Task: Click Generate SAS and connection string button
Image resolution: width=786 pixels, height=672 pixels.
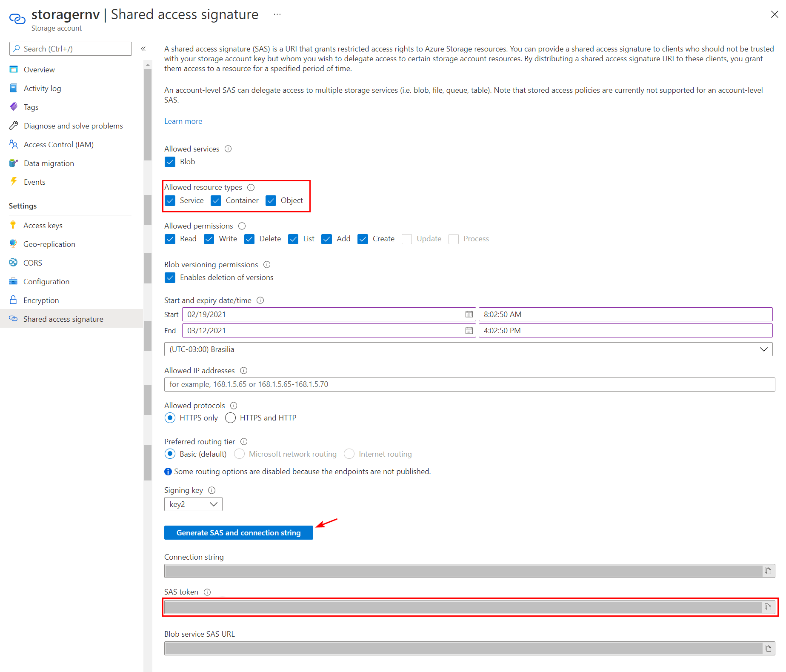Action: tap(239, 533)
